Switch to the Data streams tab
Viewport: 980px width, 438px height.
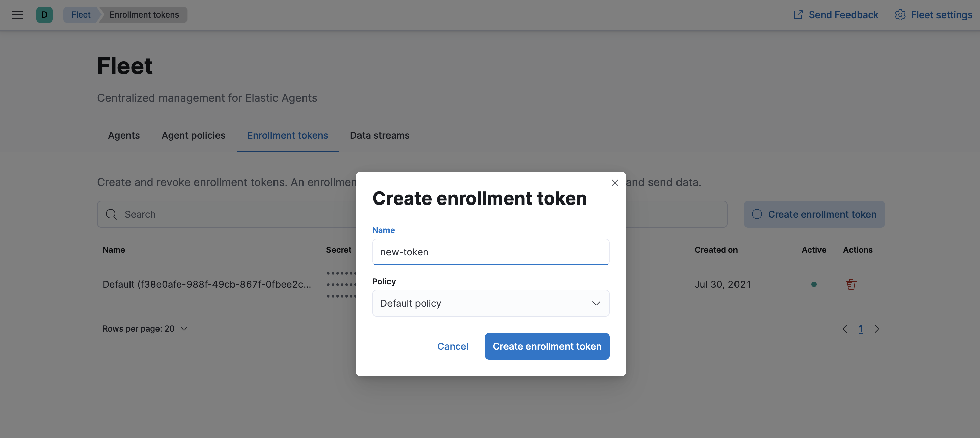coord(379,135)
